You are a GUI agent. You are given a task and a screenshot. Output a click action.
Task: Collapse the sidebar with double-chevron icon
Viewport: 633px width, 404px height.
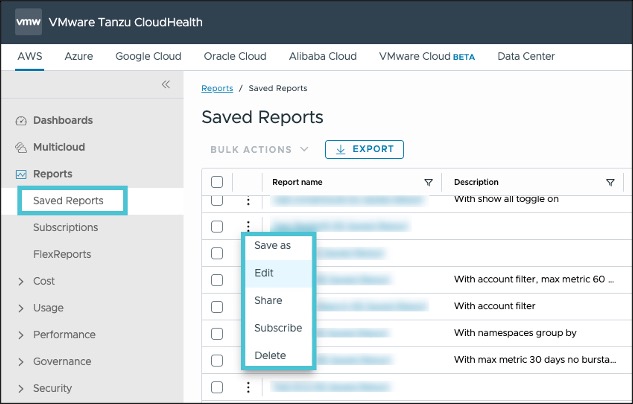166,84
